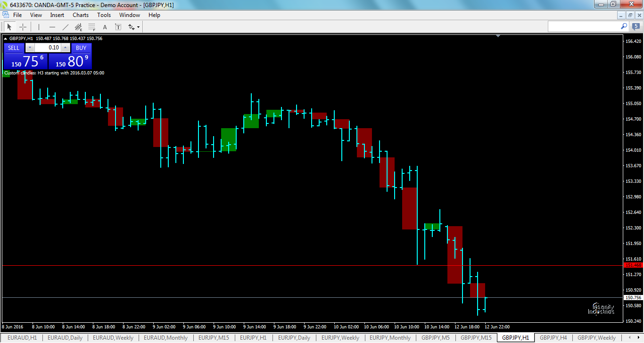Open the Window menu

(130, 15)
